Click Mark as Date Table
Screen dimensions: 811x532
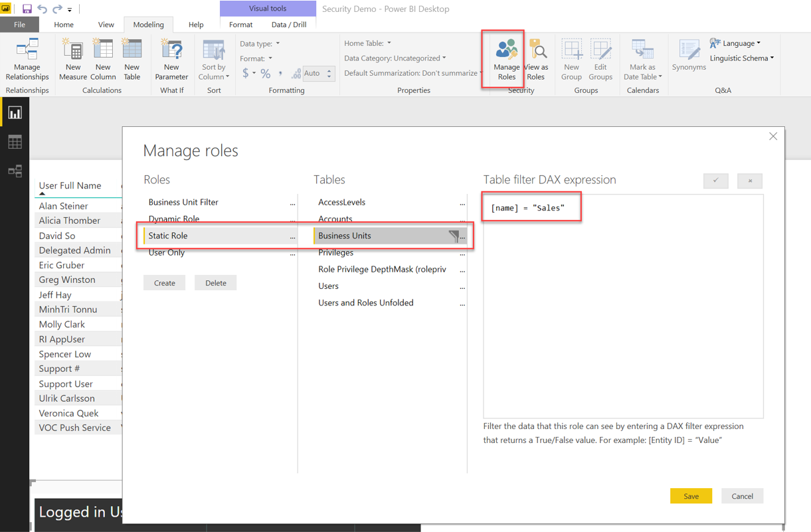(x=642, y=60)
